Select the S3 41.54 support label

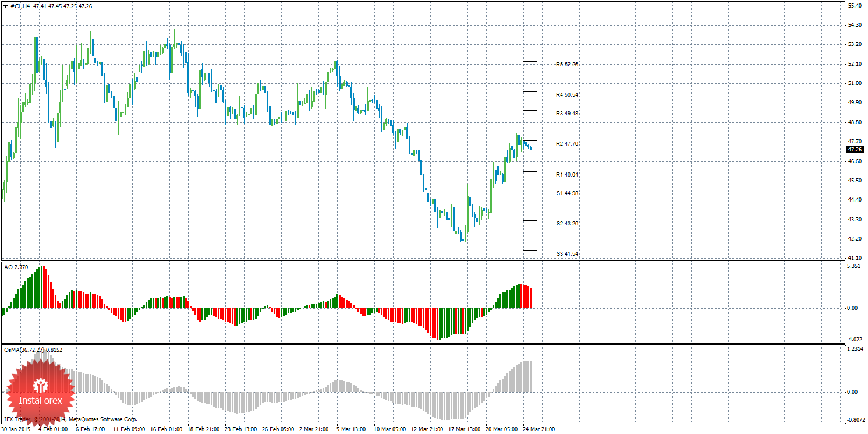[566, 254]
